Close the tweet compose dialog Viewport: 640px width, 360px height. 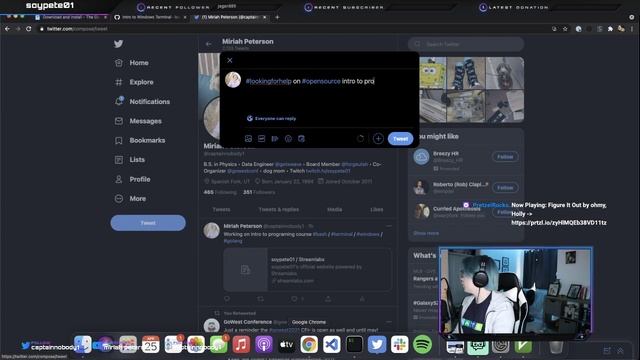230,60
